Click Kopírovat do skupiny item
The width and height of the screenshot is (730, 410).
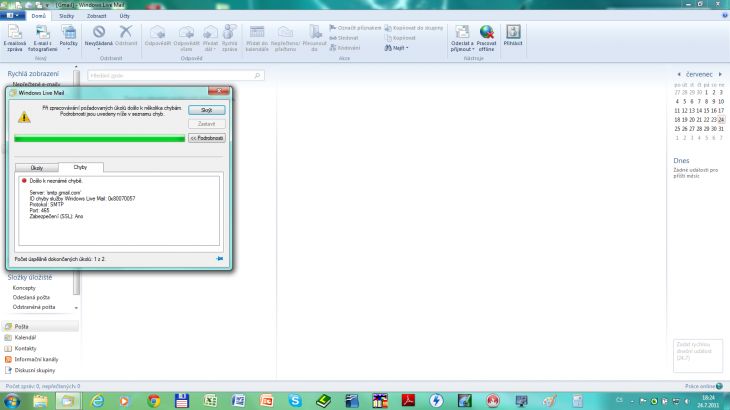(x=413, y=28)
